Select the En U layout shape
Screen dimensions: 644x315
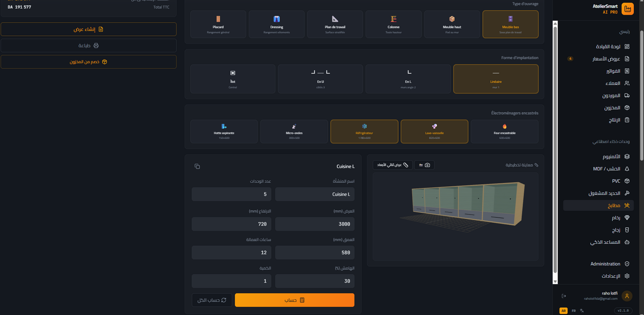pos(320,79)
